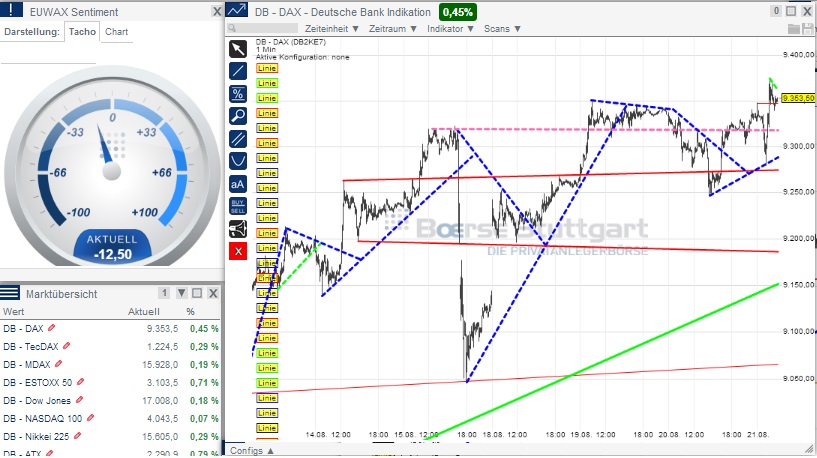Maximize the Marktübersicht panel
Viewport: 817px width, 458px height.
click(x=197, y=293)
